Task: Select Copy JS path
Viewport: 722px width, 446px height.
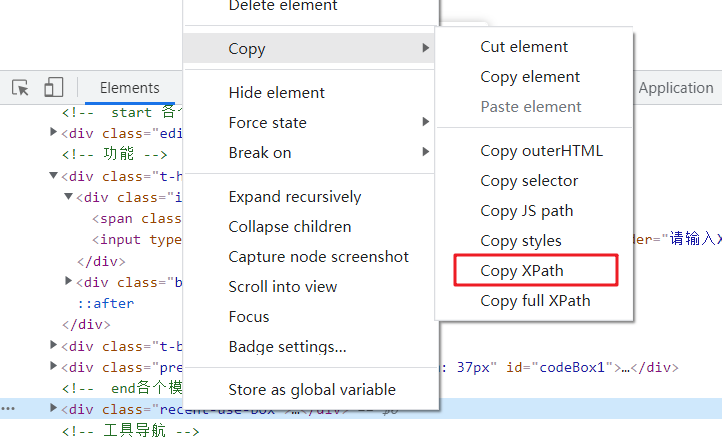Action: click(527, 211)
